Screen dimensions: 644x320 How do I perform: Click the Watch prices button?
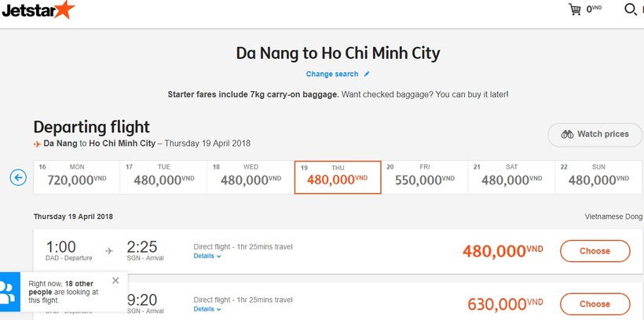595,135
